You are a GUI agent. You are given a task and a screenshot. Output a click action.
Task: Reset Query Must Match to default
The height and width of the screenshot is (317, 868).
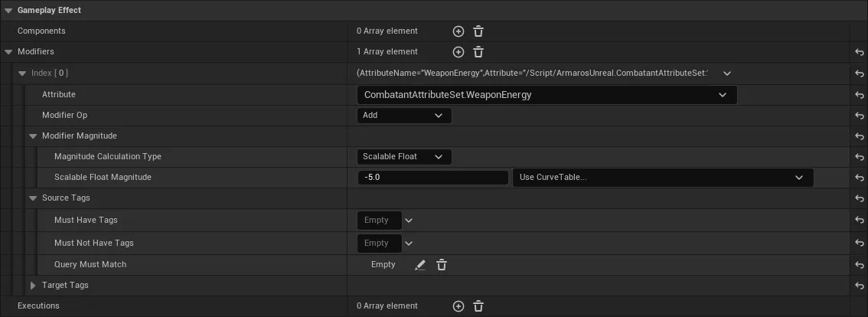point(859,265)
